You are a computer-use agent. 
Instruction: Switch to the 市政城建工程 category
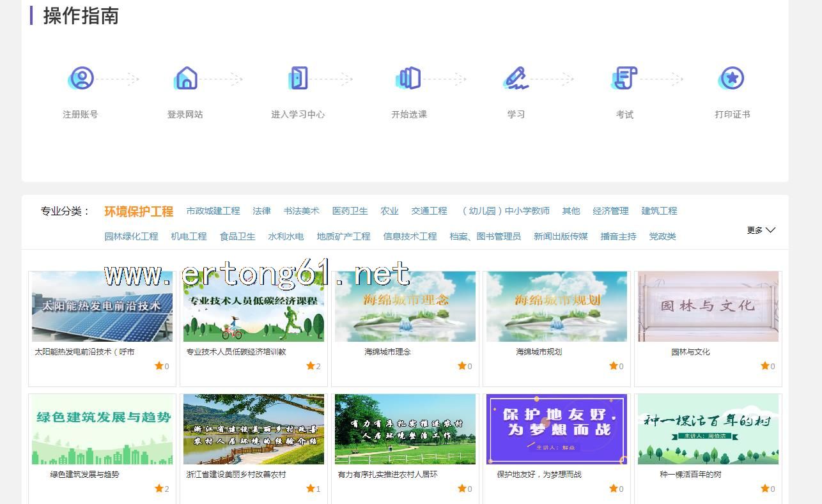(213, 211)
